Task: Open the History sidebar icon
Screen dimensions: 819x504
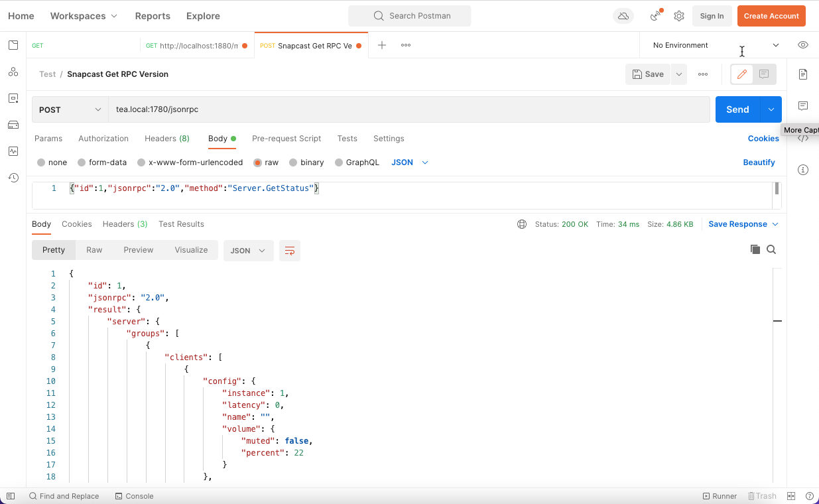Action: 13,178
